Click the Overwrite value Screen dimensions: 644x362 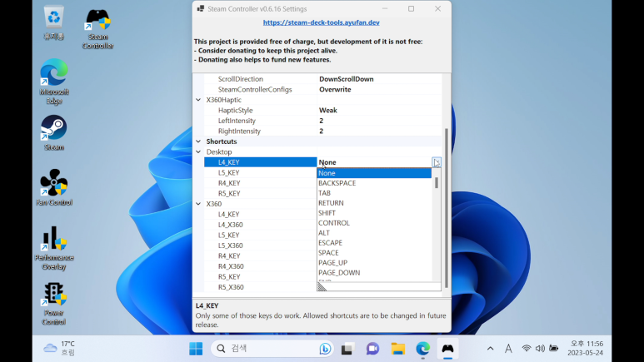(335, 90)
